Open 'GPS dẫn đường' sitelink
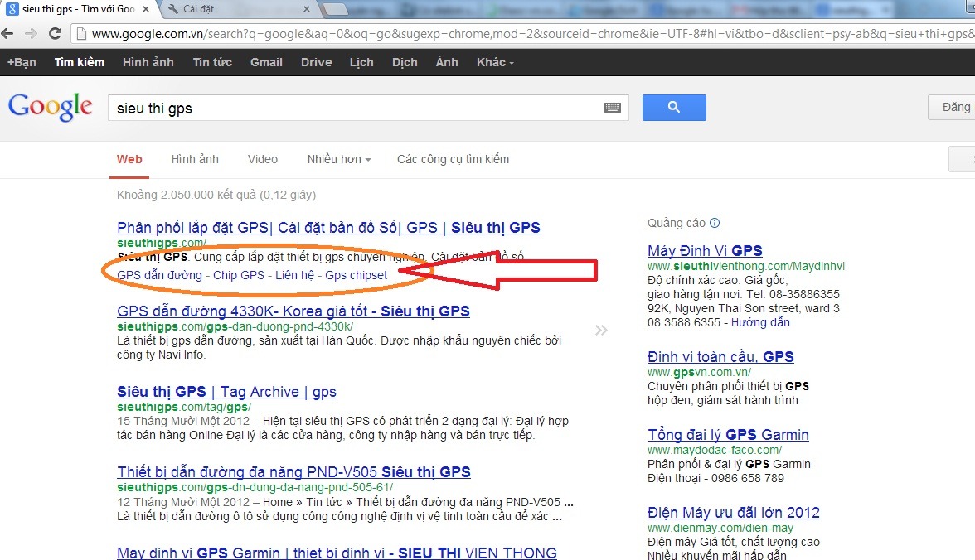This screenshot has height=560, width=975. point(159,275)
